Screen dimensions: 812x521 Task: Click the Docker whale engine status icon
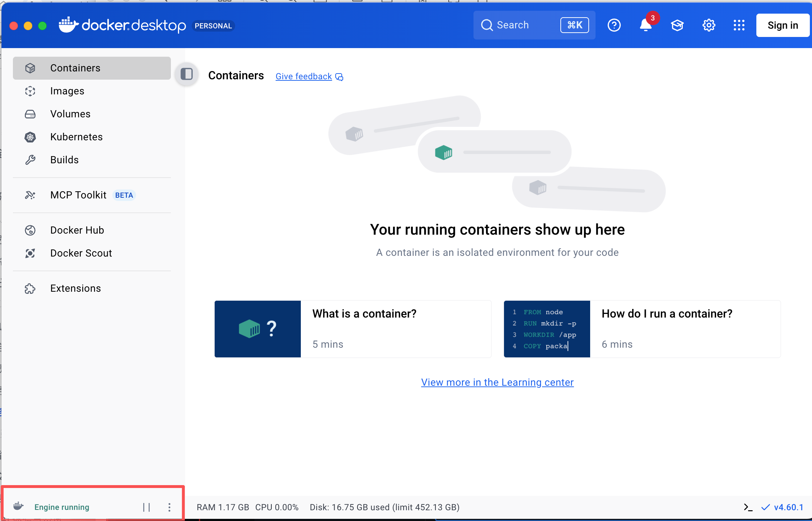(x=18, y=506)
